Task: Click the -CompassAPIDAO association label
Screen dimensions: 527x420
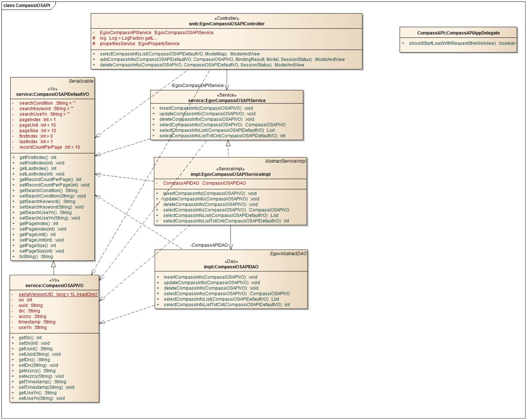Action: click(209, 245)
